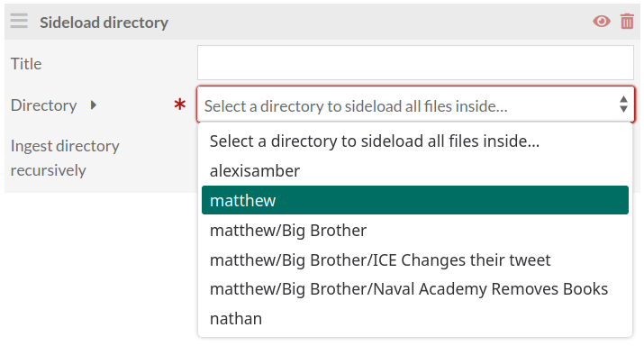Click Ingest directory recursively label
The image size is (644, 355).
[x=65, y=158]
